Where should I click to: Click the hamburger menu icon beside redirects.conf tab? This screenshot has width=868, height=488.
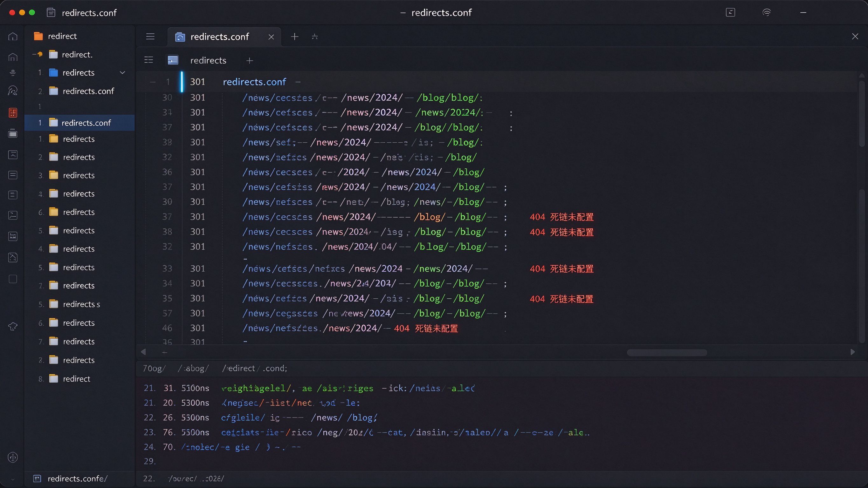point(150,36)
